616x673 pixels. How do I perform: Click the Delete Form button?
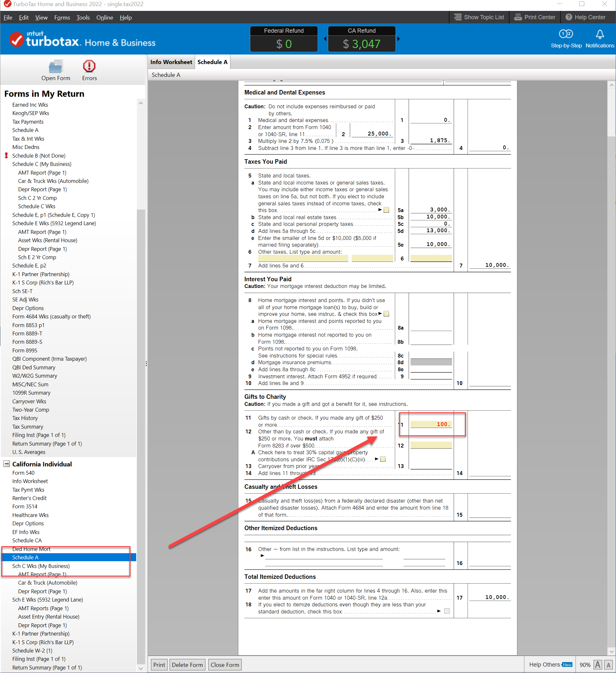[187, 664]
